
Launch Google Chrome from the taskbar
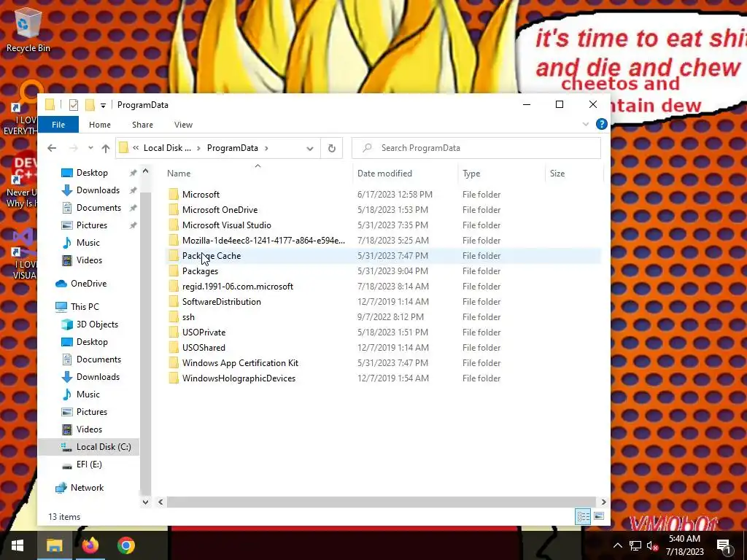126,545
